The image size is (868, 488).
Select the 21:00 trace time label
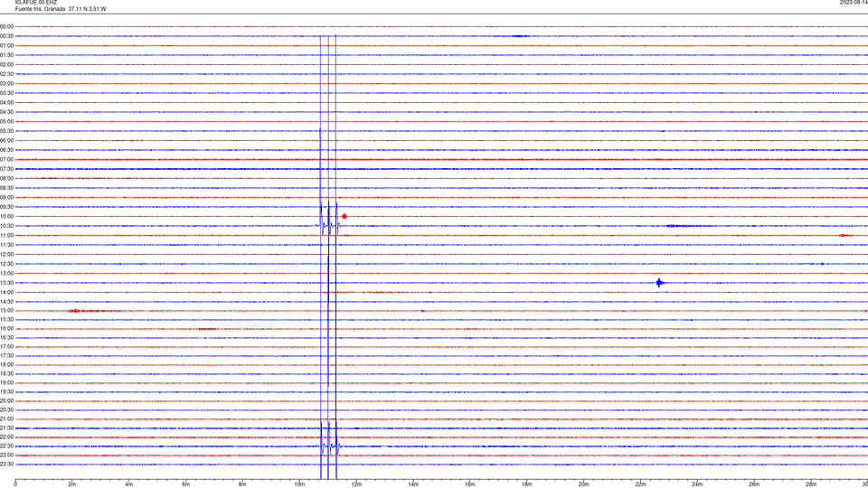(6, 418)
